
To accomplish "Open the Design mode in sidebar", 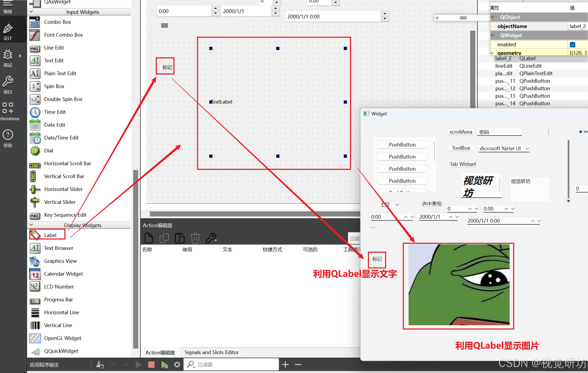I will click(x=8, y=31).
